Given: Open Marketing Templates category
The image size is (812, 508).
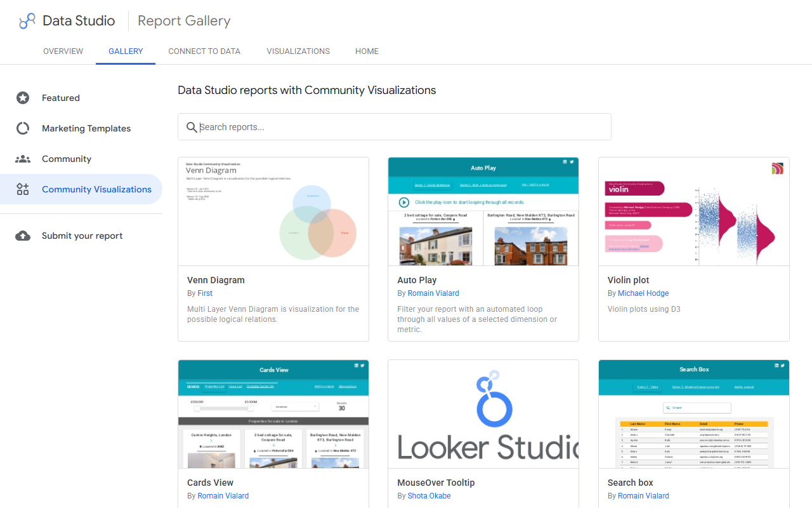Looking at the screenshot, I should point(81,128).
